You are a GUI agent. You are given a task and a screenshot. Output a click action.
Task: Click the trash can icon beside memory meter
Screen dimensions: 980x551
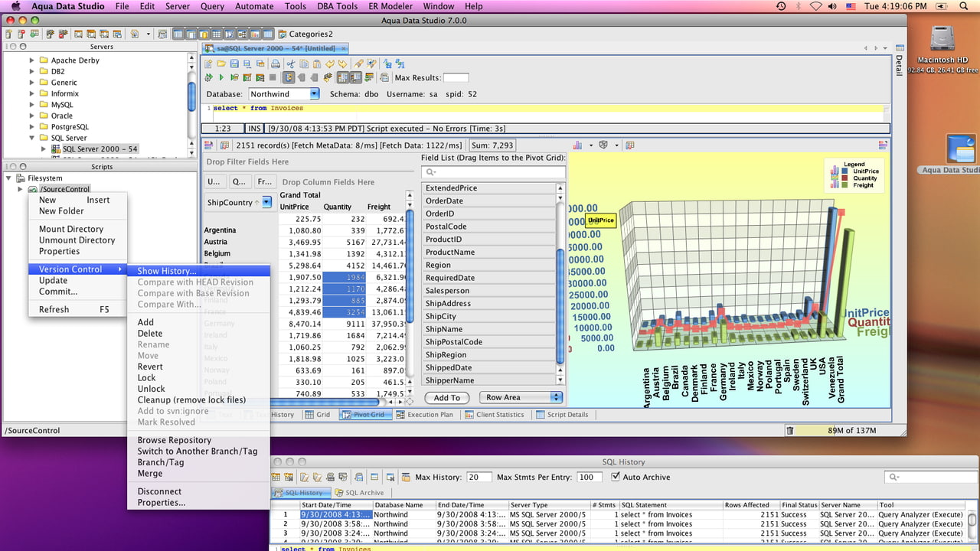click(x=789, y=431)
